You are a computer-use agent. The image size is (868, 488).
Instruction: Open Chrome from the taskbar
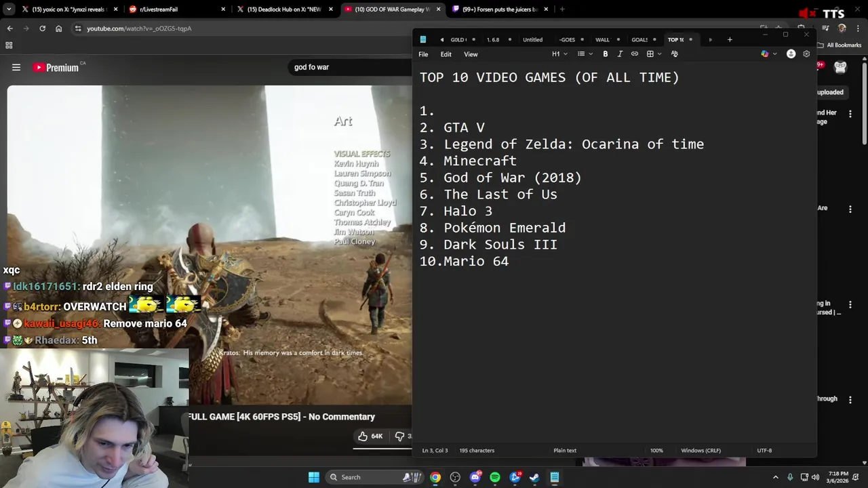(x=435, y=477)
